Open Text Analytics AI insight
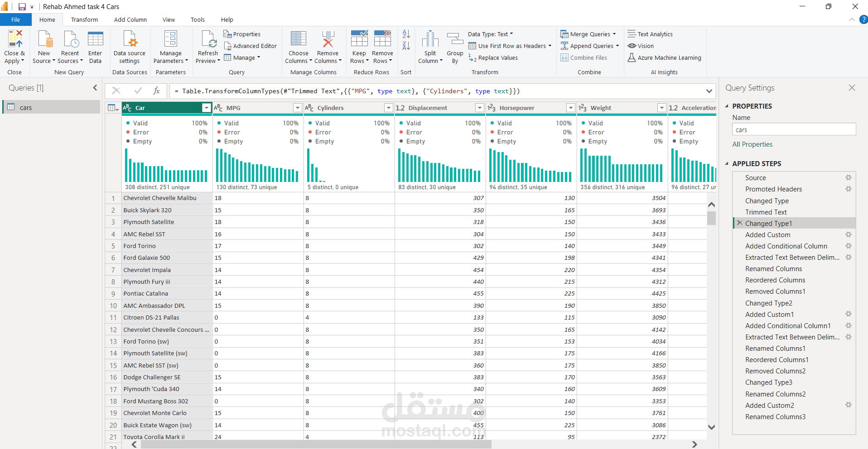The image size is (868, 449). click(x=650, y=34)
